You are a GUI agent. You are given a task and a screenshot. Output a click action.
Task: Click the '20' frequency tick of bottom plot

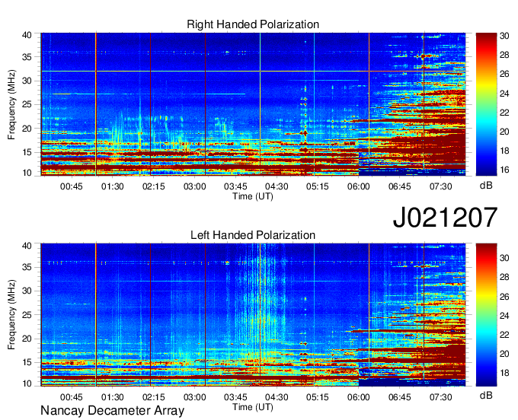point(27,339)
